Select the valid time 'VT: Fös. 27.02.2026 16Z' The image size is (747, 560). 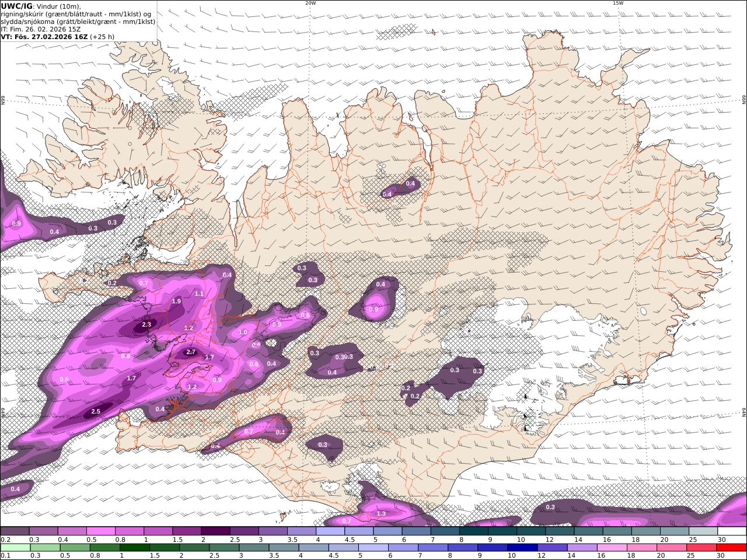(44, 37)
